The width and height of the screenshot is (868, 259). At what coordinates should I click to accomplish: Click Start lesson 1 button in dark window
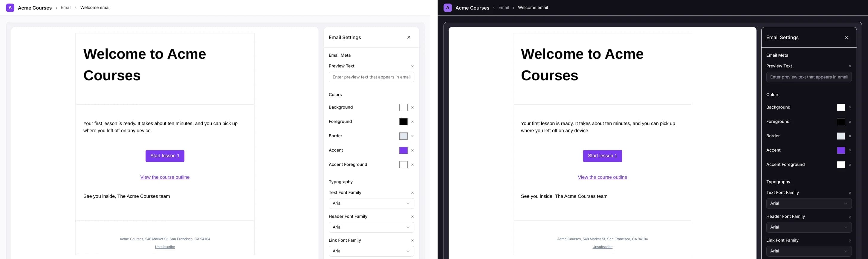click(603, 156)
